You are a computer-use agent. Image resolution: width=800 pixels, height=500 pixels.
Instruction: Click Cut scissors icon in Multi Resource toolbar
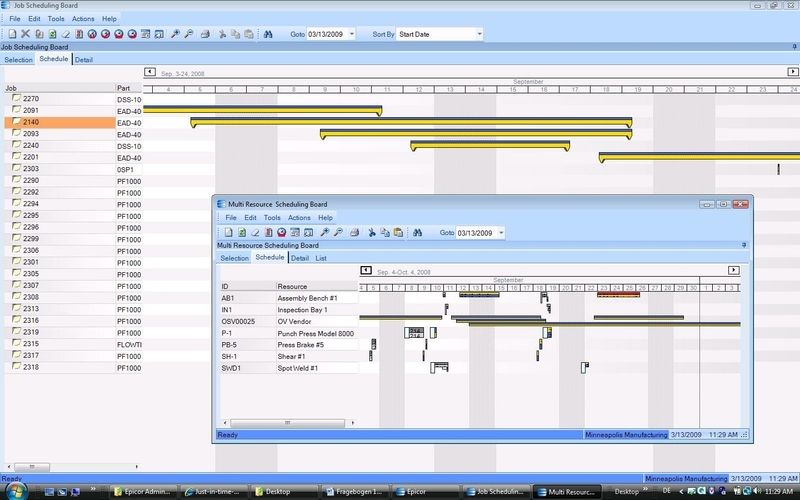coord(371,232)
